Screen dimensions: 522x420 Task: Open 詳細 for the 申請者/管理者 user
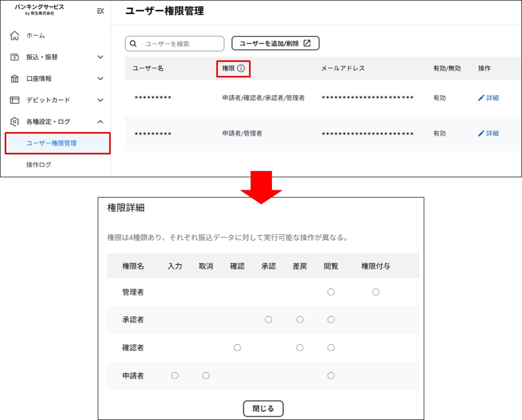coord(488,134)
